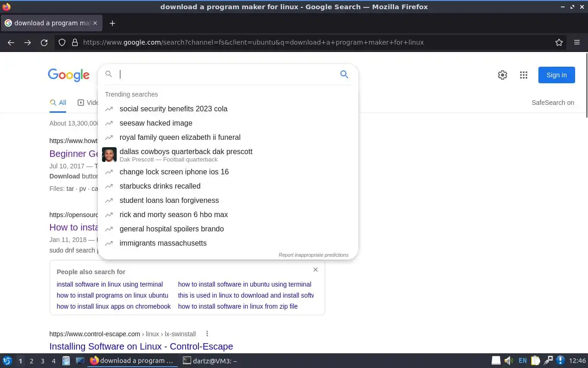The image size is (588, 368).
Task: Click the 12:46 clock
Action: click(577, 361)
